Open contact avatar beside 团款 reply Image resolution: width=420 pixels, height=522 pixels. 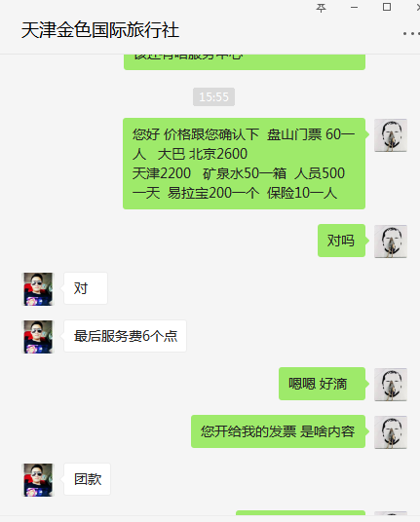pyautogui.click(x=38, y=480)
